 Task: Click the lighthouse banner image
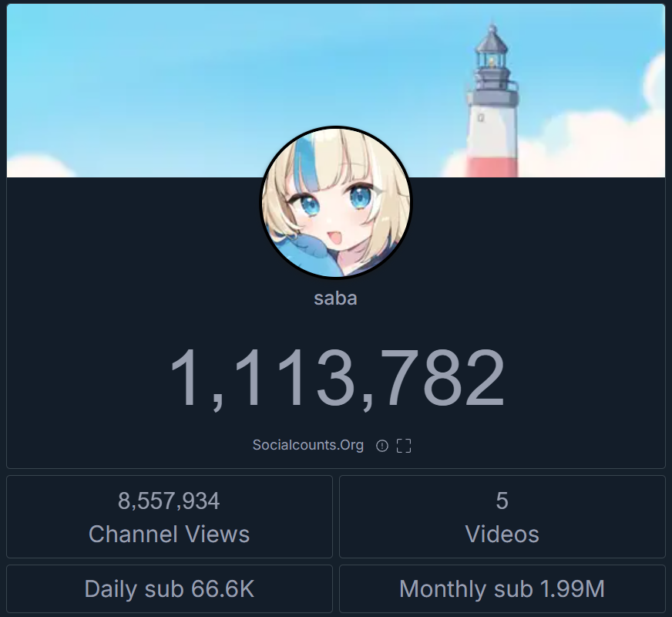pyautogui.click(x=336, y=90)
